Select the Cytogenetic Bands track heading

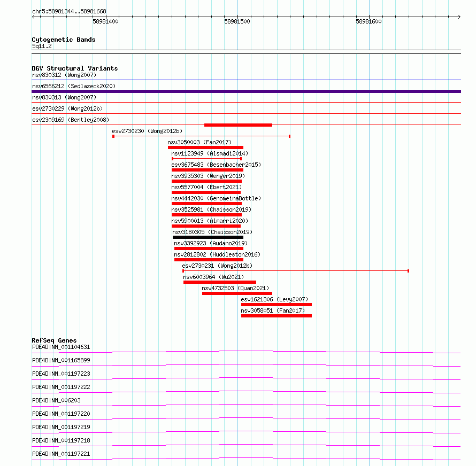point(64,40)
